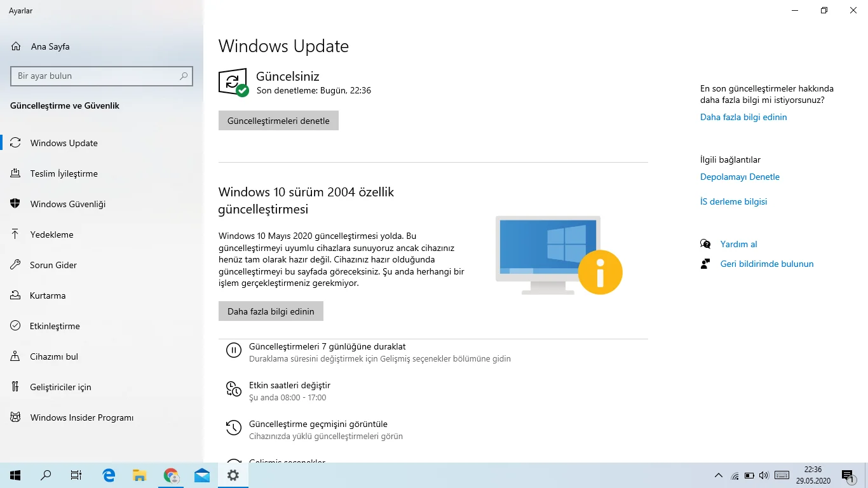Open the İS derleme bilgisi link
The width and height of the screenshot is (868, 488).
pyautogui.click(x=733, y=201)
